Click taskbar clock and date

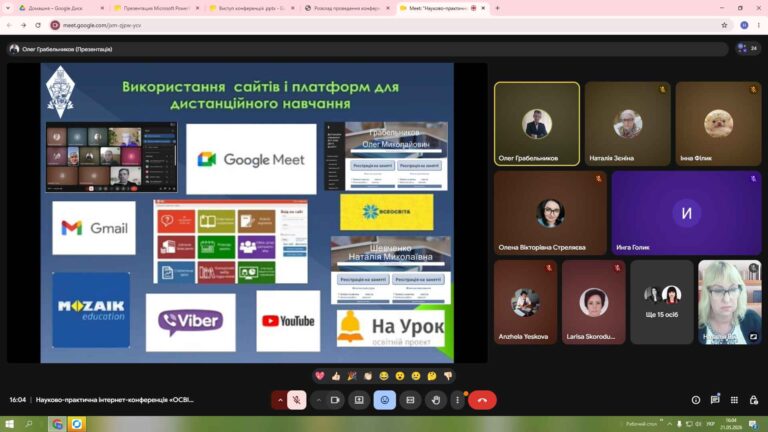[731, 424]
